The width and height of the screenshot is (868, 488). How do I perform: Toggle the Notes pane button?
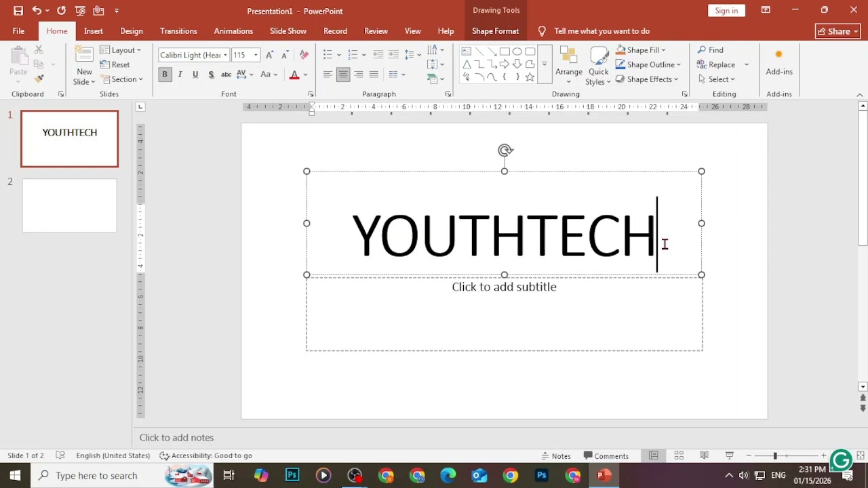pyautogui.click(x=556, y=455)
